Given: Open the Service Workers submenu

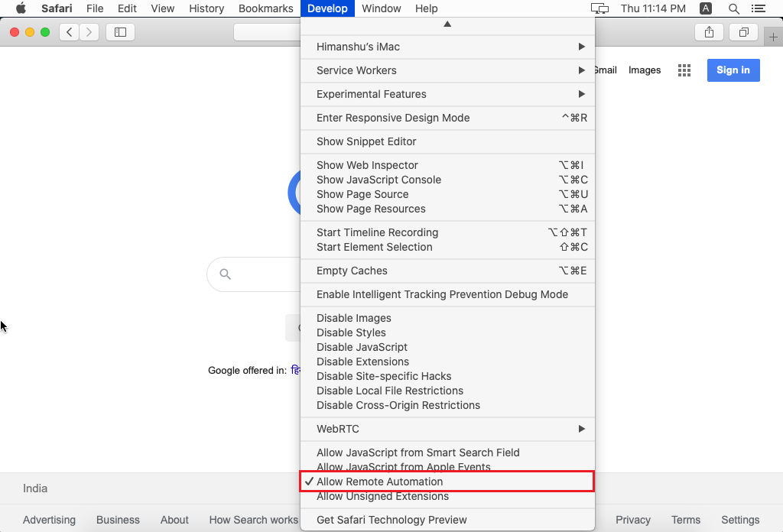Looking at the screenshot, I should 356,70.
